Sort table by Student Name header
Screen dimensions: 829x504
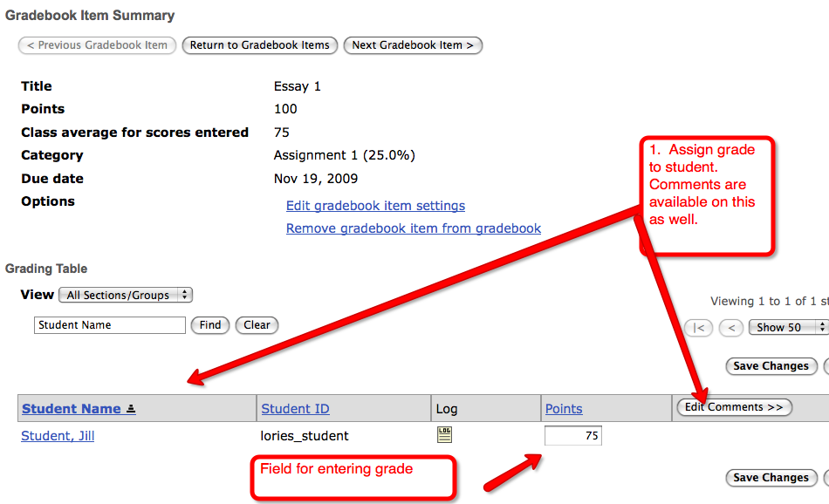click(72, 408)
